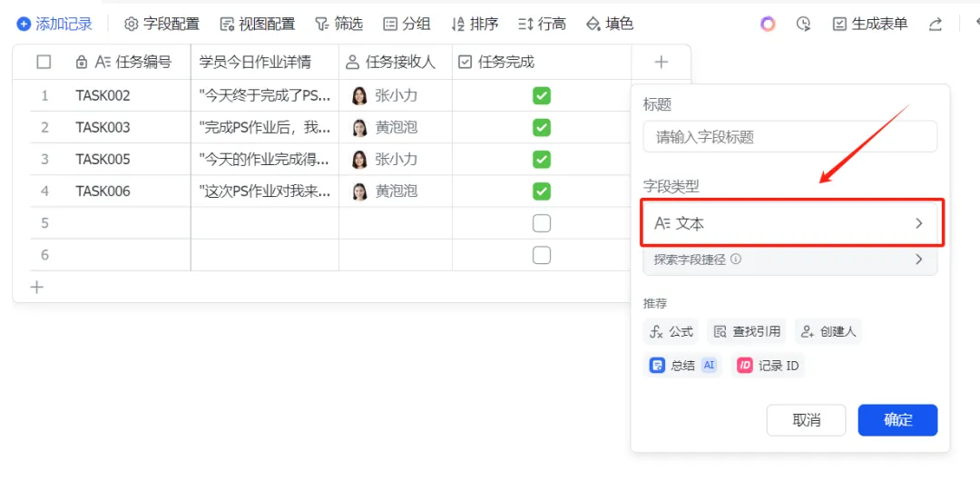Click row number 6 in table
Viewport: 980px width, 480px height.
click(x=44, y=255)
